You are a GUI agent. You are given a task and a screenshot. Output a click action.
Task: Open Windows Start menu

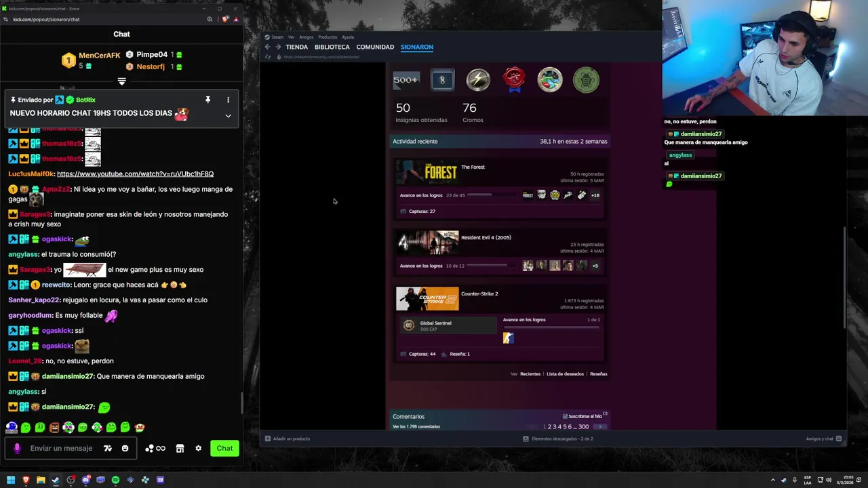pos(11,480)
